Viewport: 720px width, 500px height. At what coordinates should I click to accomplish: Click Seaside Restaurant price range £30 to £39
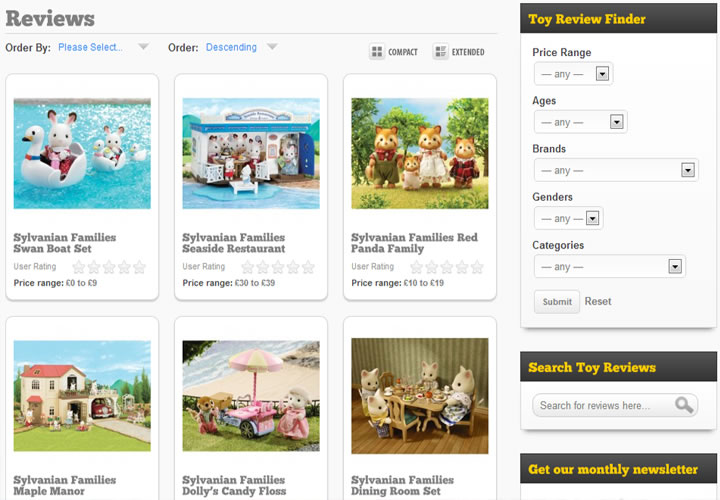click(x=229, y=283)
